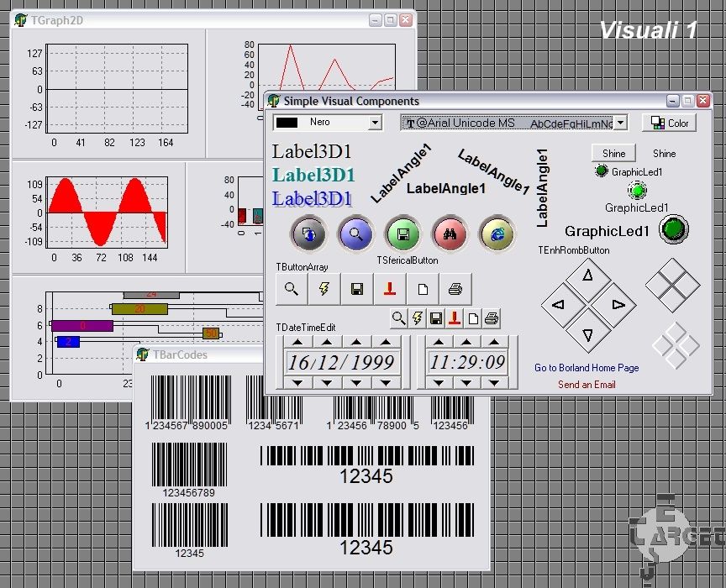
Task: Click the small printer icon
Action: point(492,318)
